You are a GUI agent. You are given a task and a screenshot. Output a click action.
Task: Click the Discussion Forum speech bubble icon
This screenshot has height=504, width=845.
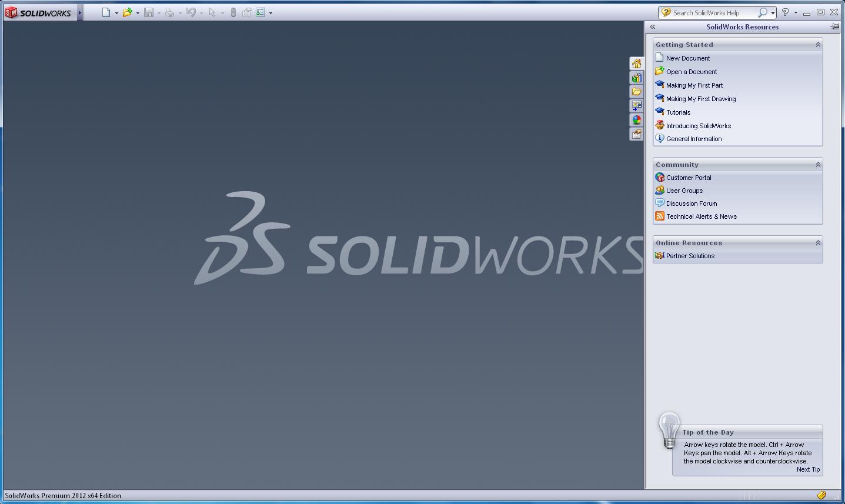coord(660,203)
